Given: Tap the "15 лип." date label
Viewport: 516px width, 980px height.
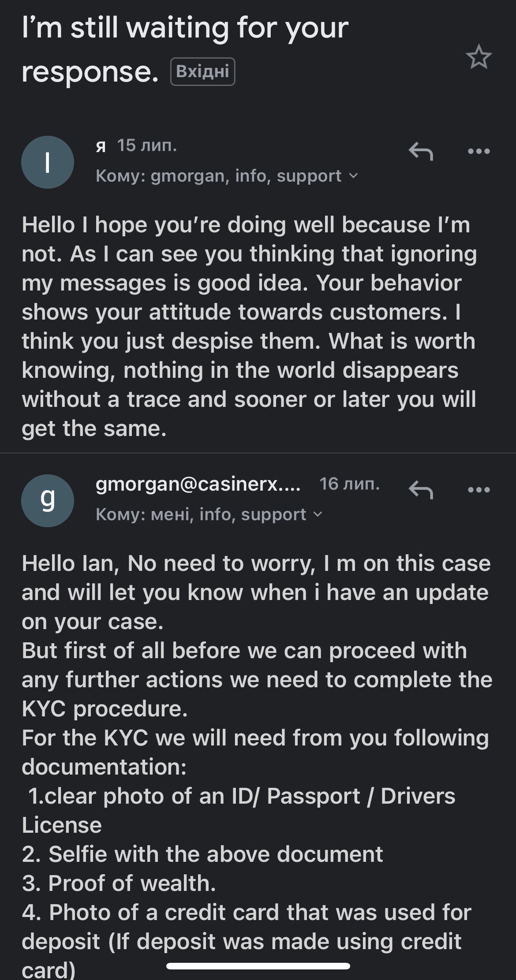Looking at the screenshot, I should (147, 146).
